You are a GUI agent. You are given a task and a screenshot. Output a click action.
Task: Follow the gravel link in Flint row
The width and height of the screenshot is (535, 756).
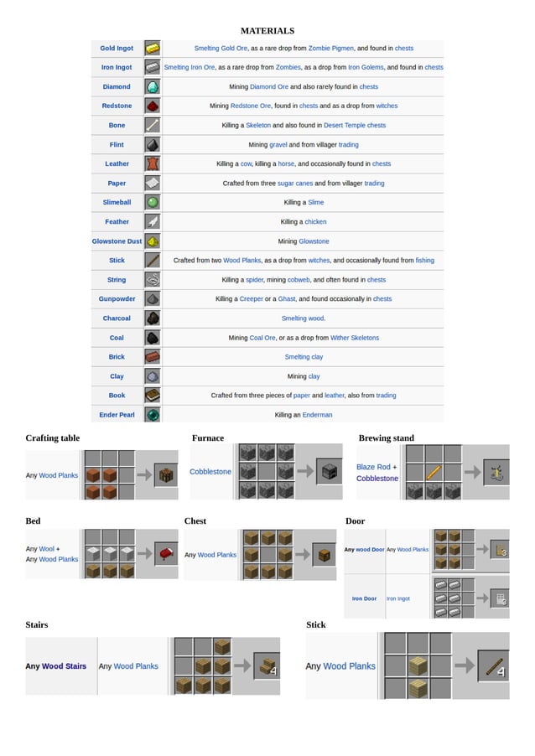278,145
